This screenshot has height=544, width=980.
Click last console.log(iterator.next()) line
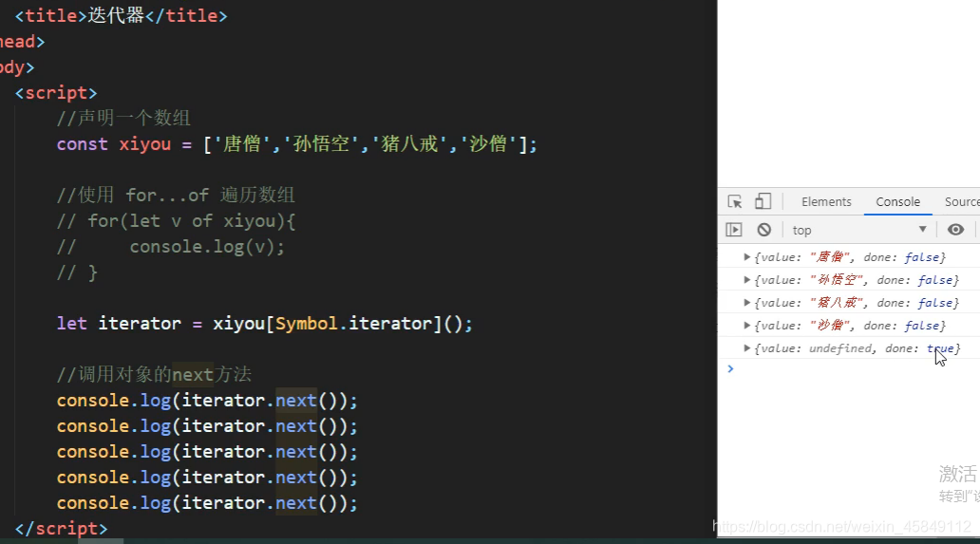pos(207,503)
